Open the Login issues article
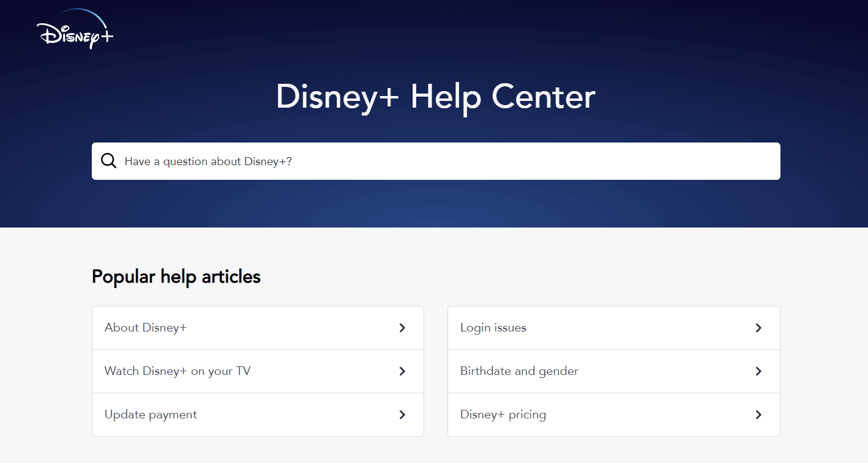The image size is (868, 463). (614, 328)
